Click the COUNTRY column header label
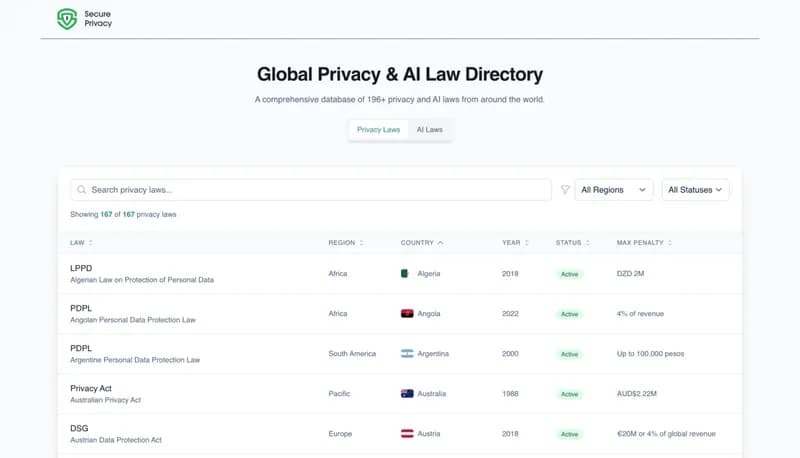The width and height of the screenshot is (800, 458). point(417,243)
